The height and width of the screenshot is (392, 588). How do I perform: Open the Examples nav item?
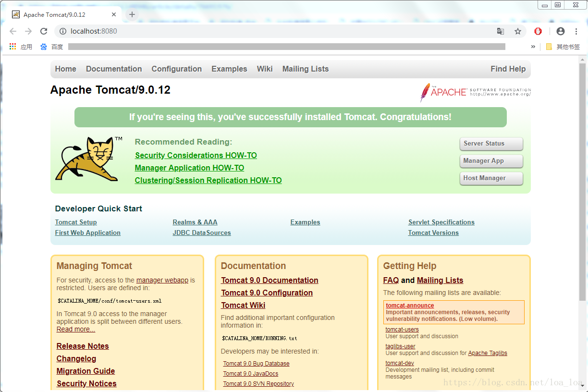point(229,69)
